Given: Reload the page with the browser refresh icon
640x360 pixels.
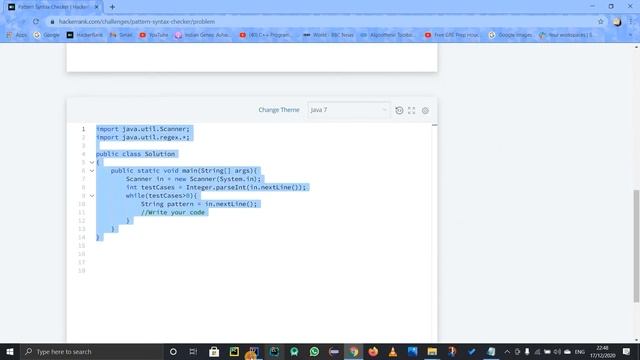Looking at the screenshot, I should [36, 21].
